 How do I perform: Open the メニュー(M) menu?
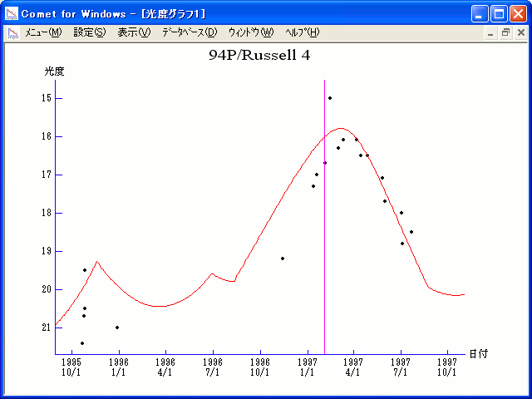43,32
